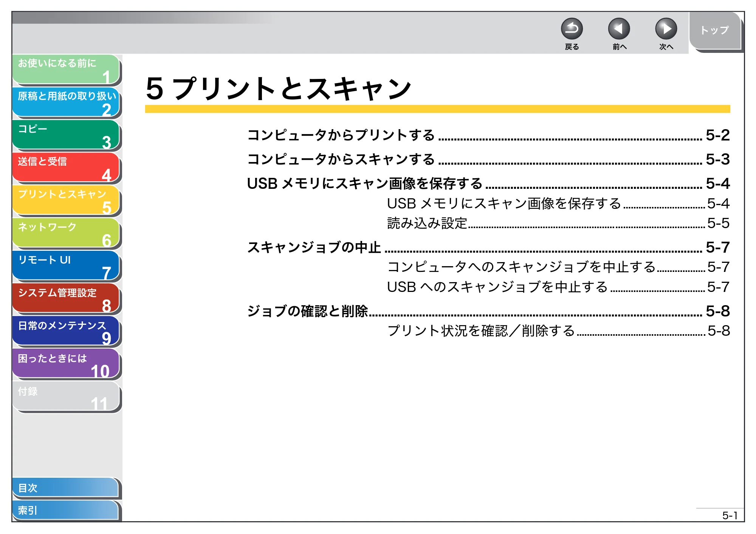The height and width of the screenshot is (534, 756).
Task: Click page number 5-1 at bottom
Action: coord(730,515)
